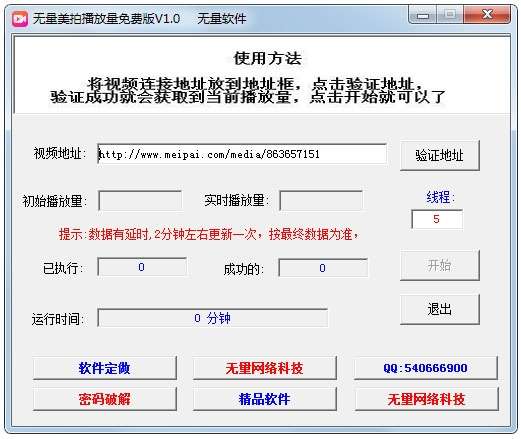Click the 使用方法 instructions panel
521x439 pixels.
(262, 75)
